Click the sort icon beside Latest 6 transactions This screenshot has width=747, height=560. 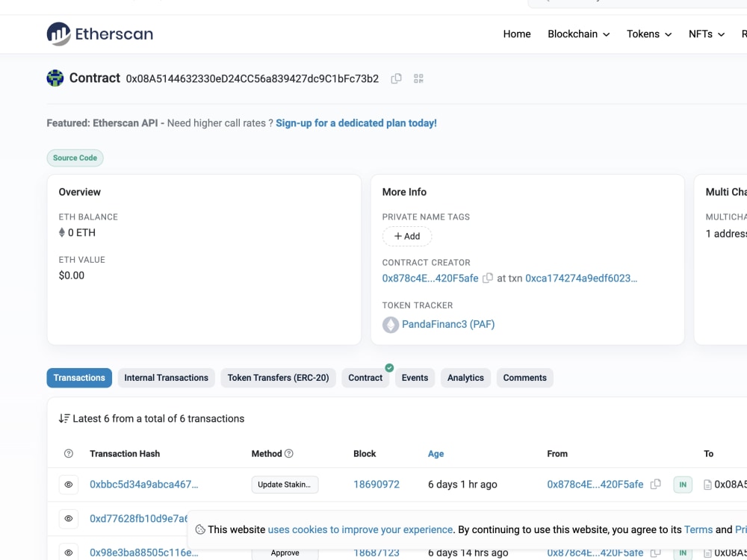pos(64,419)
